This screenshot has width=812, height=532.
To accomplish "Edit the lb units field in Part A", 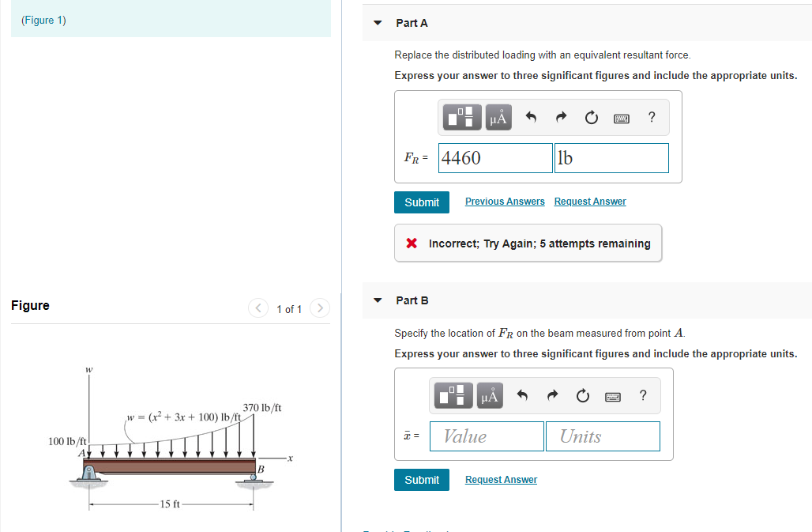I will (x=611, y=158).
